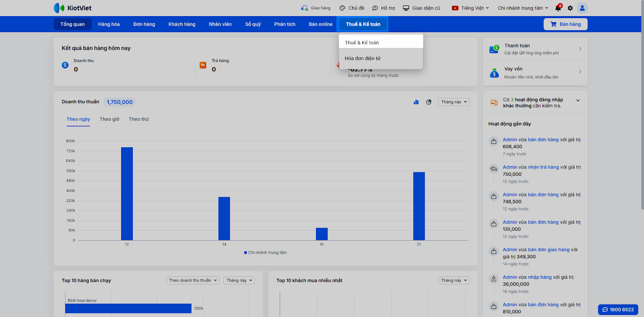This screenshot has width=644, height=317.
Task: Open the Bán online menu
Action: pyautogui.click(x=321, y=24)
